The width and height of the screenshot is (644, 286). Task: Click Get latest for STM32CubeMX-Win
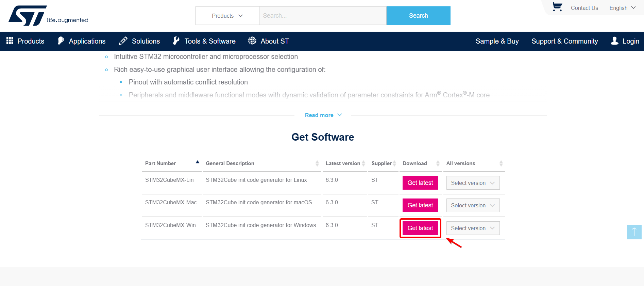(x=420, y=228)
